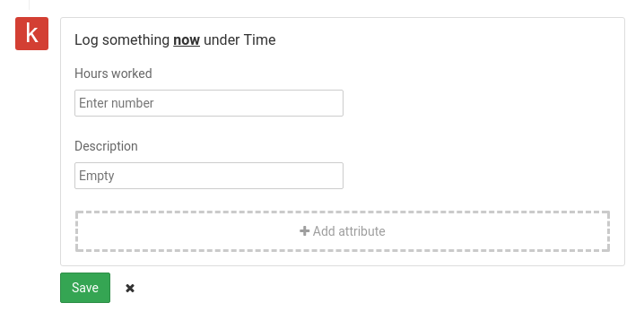Save the new log entry

click(x=85, y=288)
